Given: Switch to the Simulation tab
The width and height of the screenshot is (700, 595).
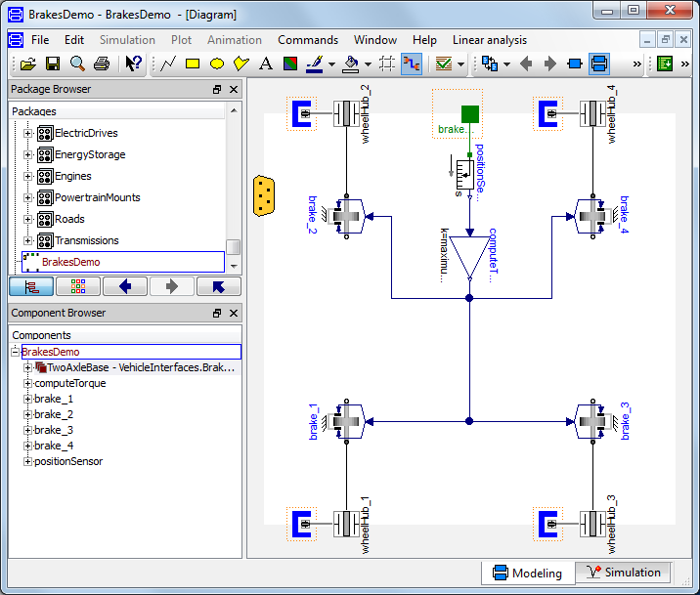Looking at the screenshot, I should [x=622, y=573].
